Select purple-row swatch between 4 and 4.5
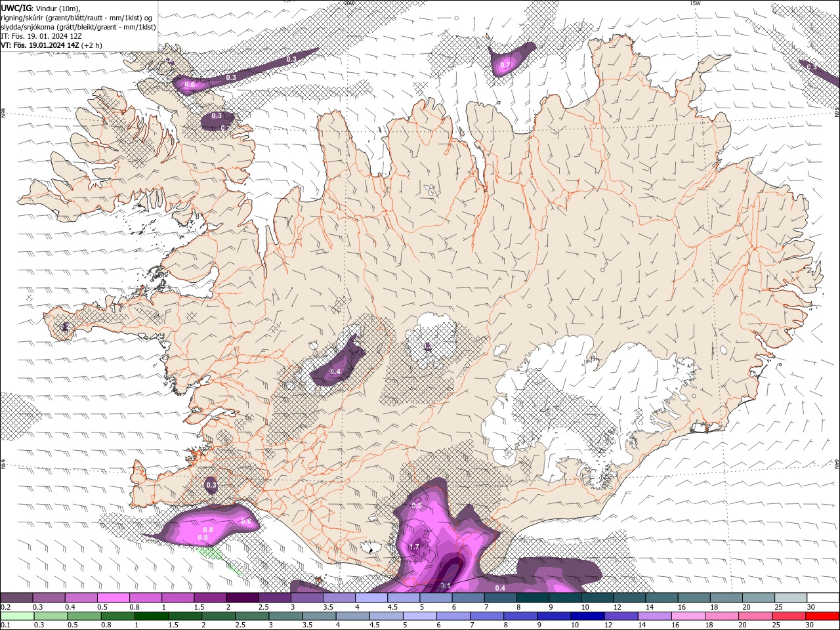Viewport: 840px width, 630px height. coord(371,598)
